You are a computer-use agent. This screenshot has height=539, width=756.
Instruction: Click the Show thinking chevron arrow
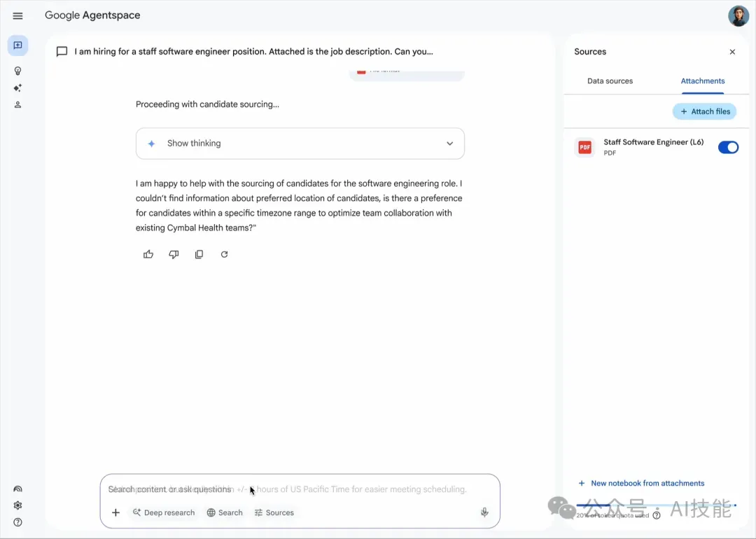pyautogui.click(x=450, y=143)
